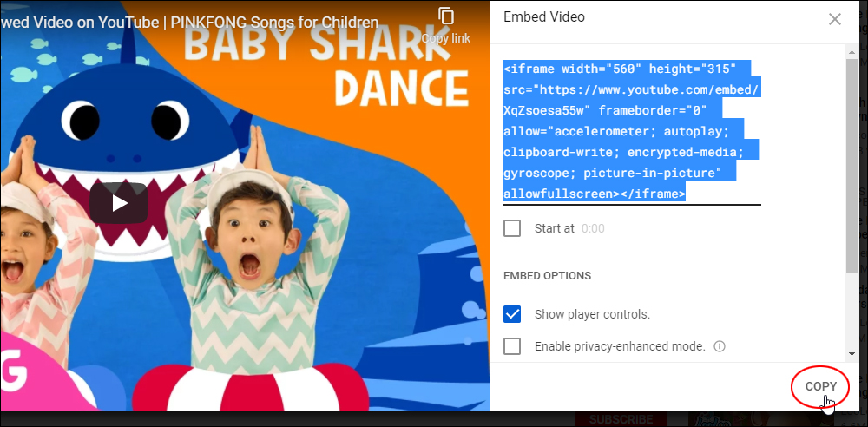Screen dimensions: 868x427
Task: Uncheck Show player controls
Action: 512,314
